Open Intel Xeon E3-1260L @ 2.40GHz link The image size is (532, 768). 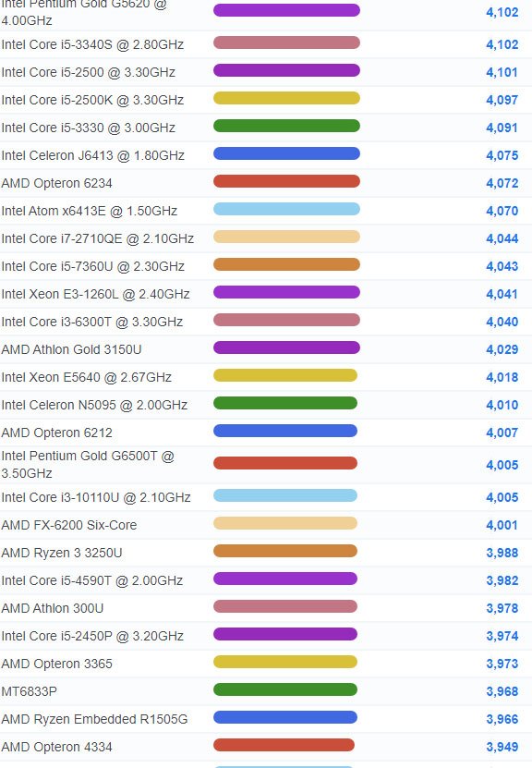95,295
